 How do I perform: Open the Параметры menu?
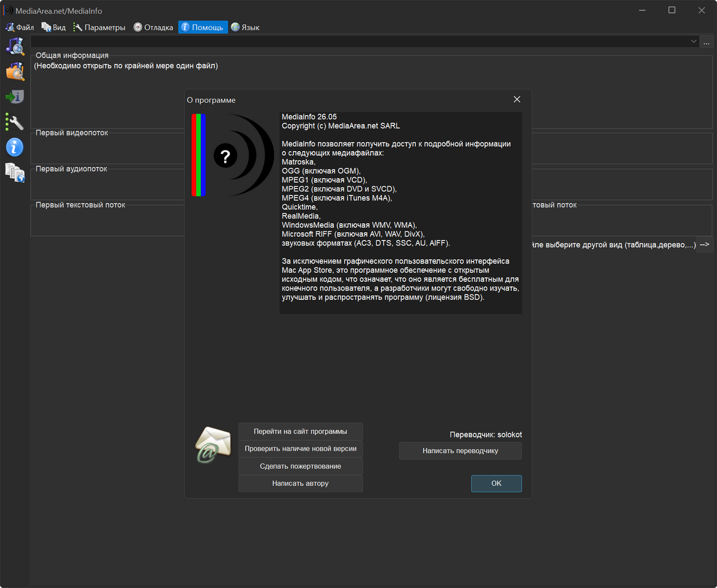click(x=99, y=27)
